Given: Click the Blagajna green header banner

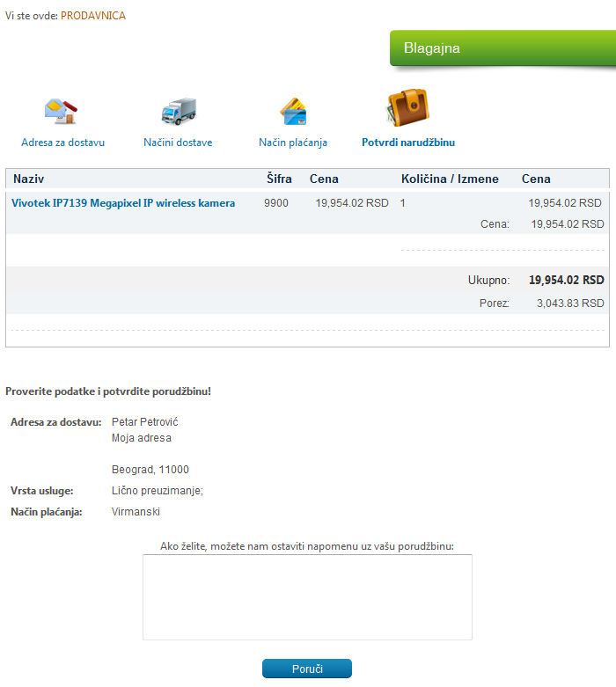Looking at the screenshot, I should point(502,48).
